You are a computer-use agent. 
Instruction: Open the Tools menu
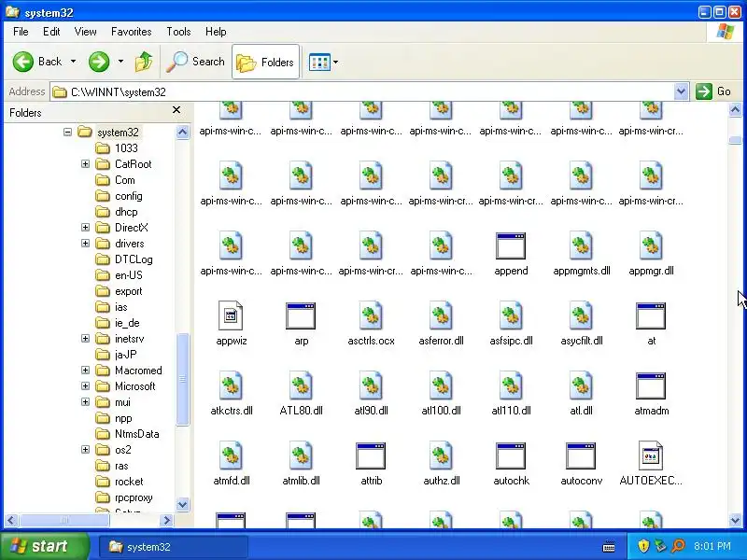178,32
